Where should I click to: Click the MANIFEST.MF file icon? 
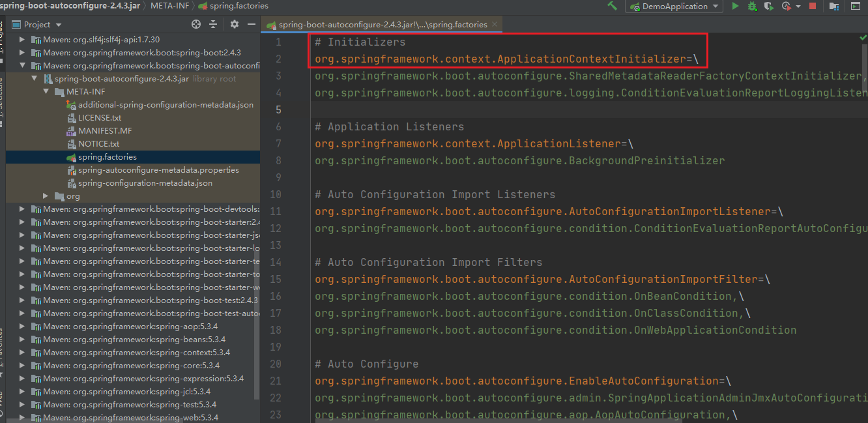72,131
